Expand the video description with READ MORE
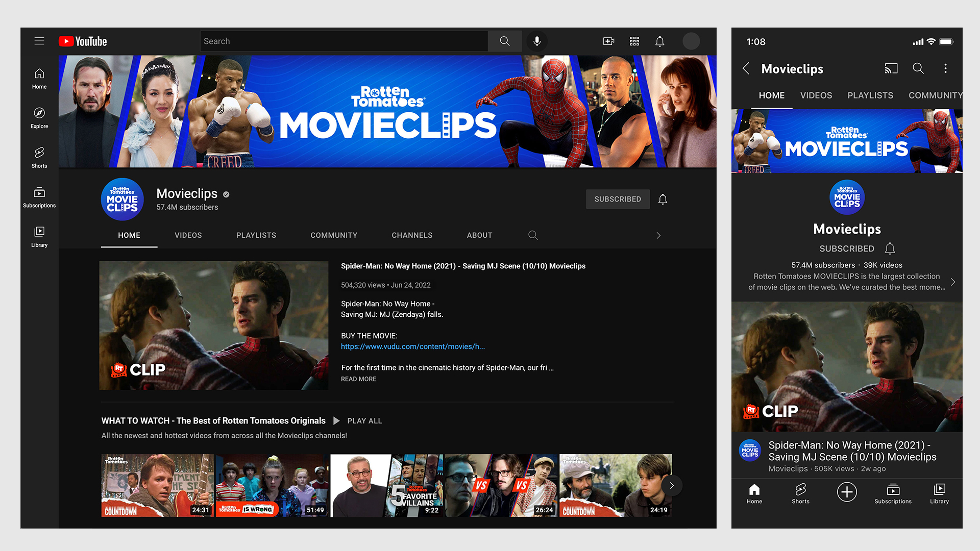Image resolution: width=980 pixels, height=551 pixels. click(358, 379)
